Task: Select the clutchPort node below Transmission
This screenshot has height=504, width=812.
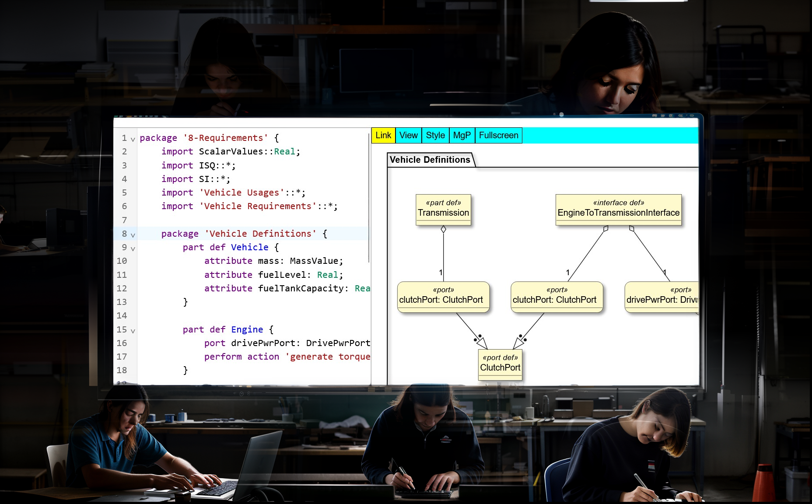Action: [443, 297]
